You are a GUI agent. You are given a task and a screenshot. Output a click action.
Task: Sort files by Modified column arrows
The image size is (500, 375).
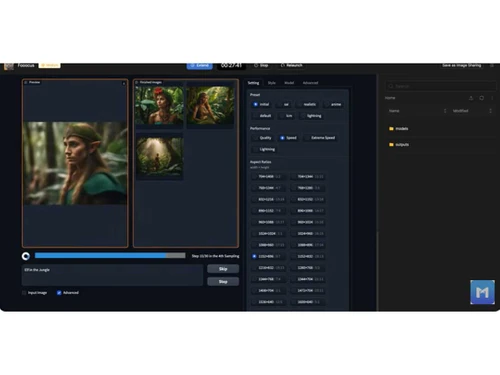pos(490,111)
